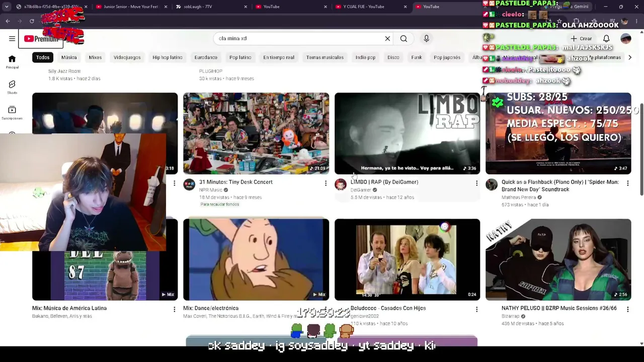Open the notifications bell
Image resolution: width=644 pixels, height=362 pixels.
tap(606, 38)
